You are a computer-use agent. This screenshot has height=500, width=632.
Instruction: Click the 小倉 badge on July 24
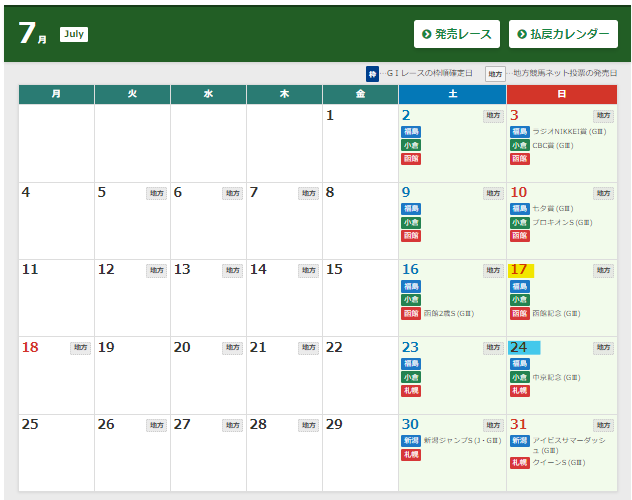[520, 377]
